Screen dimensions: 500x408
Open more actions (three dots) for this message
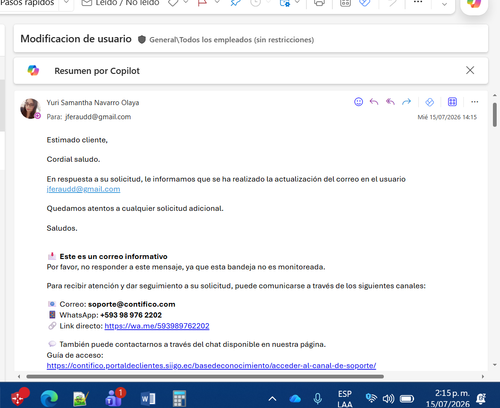(x=475, y=102)
